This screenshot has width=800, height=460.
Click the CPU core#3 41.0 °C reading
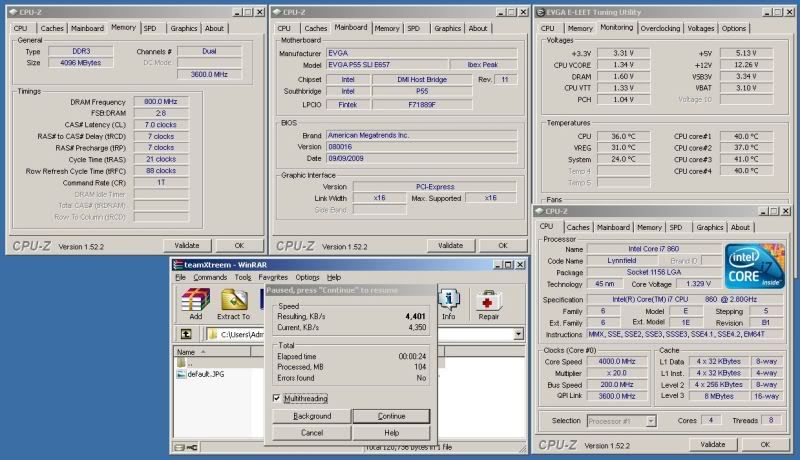tap(746, 159)
